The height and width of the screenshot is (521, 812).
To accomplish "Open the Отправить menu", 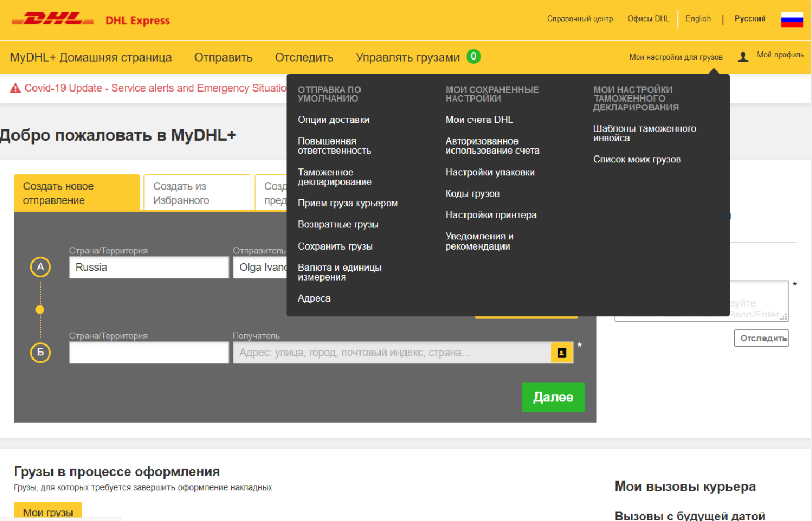I will point(223,57).
